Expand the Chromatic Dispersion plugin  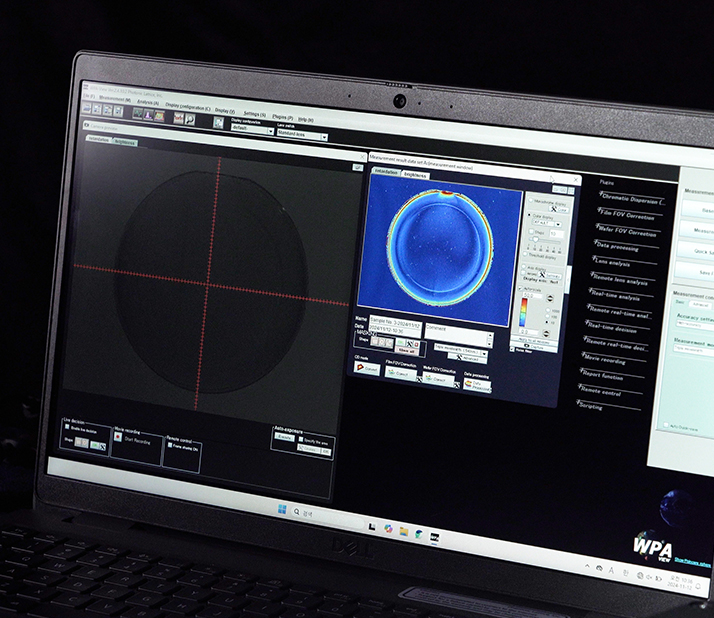(x=633, y=199)
